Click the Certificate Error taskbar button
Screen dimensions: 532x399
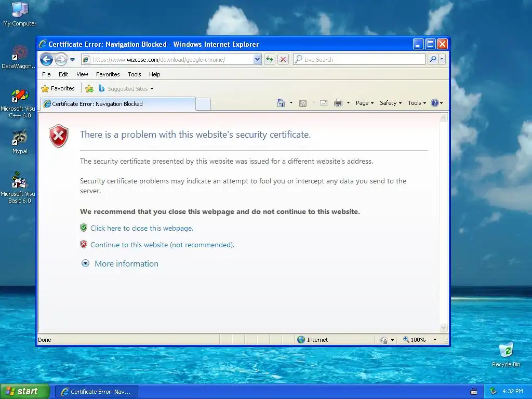[96, 392]
